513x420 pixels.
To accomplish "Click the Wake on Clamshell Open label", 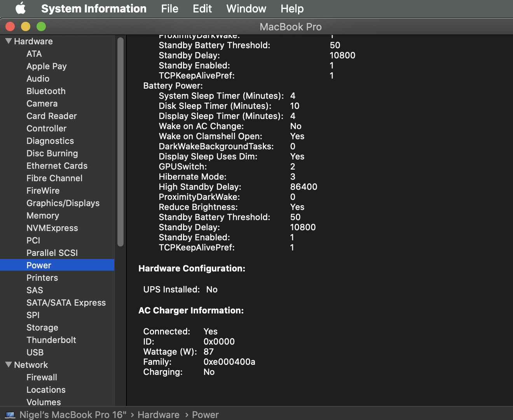I will point(210,136).
